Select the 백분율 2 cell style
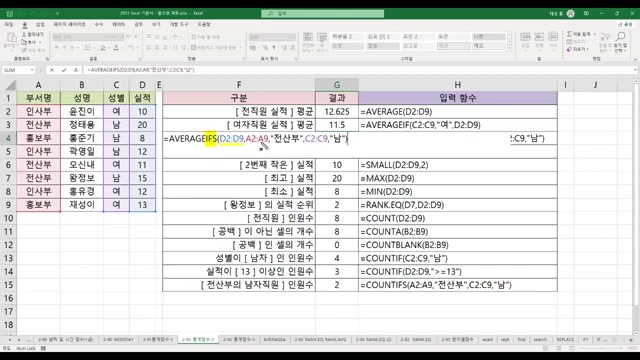The width and height of the screenshot is (640, 360). tap(347, 37)
